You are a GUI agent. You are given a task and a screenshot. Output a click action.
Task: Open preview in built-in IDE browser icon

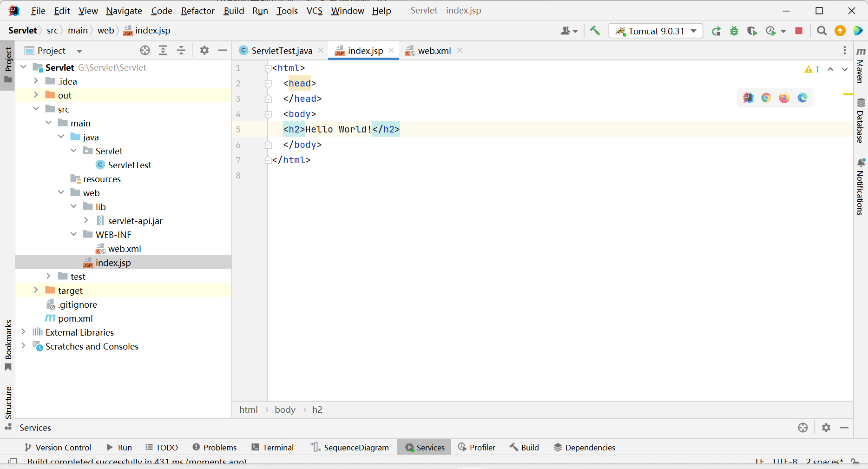(x=748, y=98)
